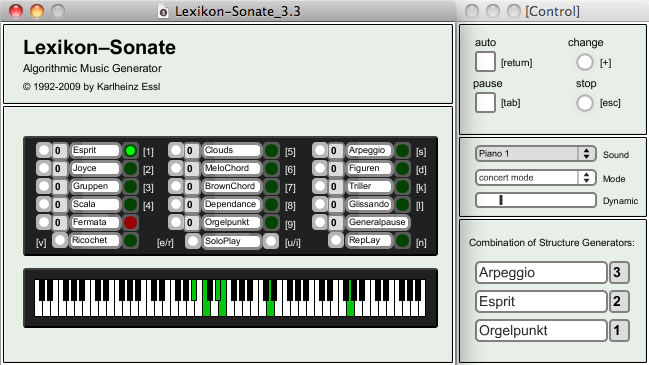Screen dimensions: 649x365
Task: Adjust the Dynamic slider
Action: [536, 200]
